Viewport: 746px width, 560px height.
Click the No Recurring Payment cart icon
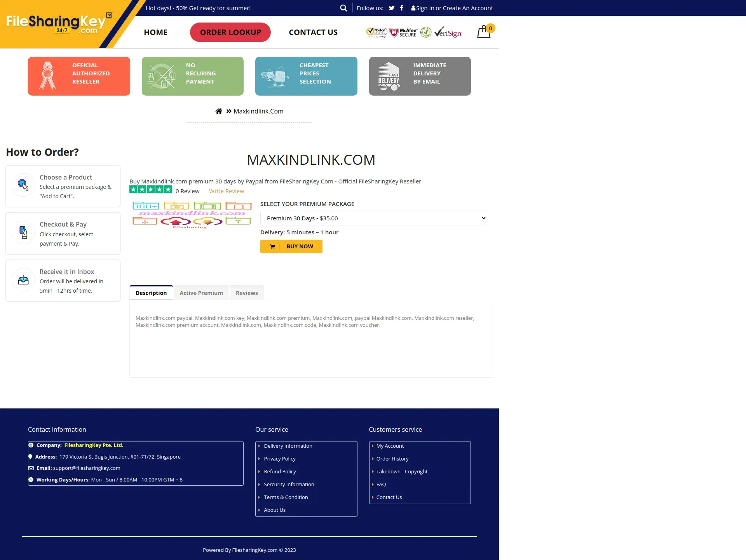tap(162, 76)
